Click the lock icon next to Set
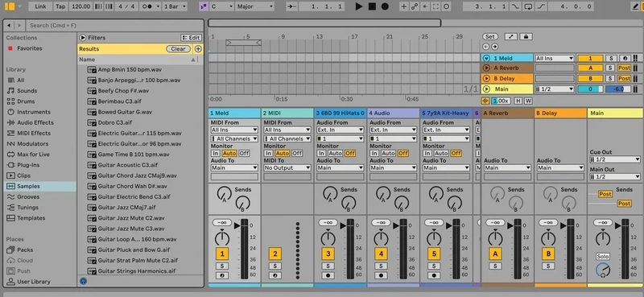 526,36
